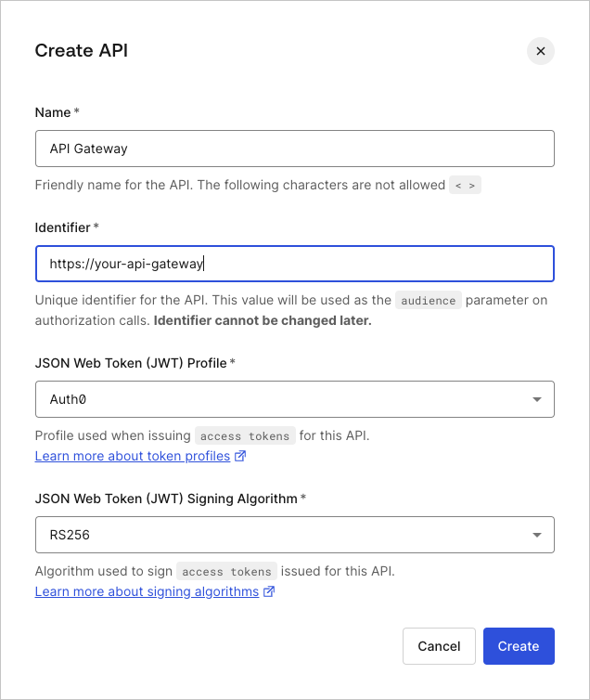This screenshot has width=590, height=700.
Task: Click the access tokens tag under Profile
Action: click(x=245, y=435)
